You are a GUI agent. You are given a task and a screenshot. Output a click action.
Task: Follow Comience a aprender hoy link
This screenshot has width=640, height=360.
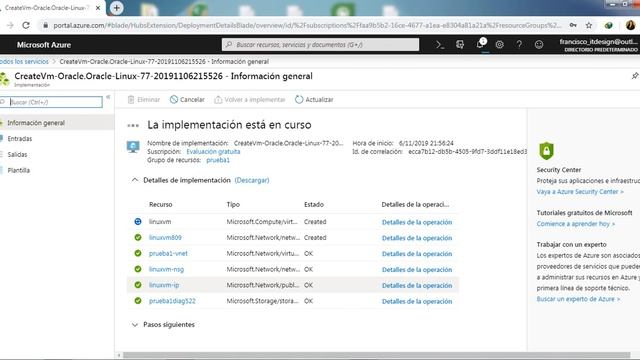576,224
